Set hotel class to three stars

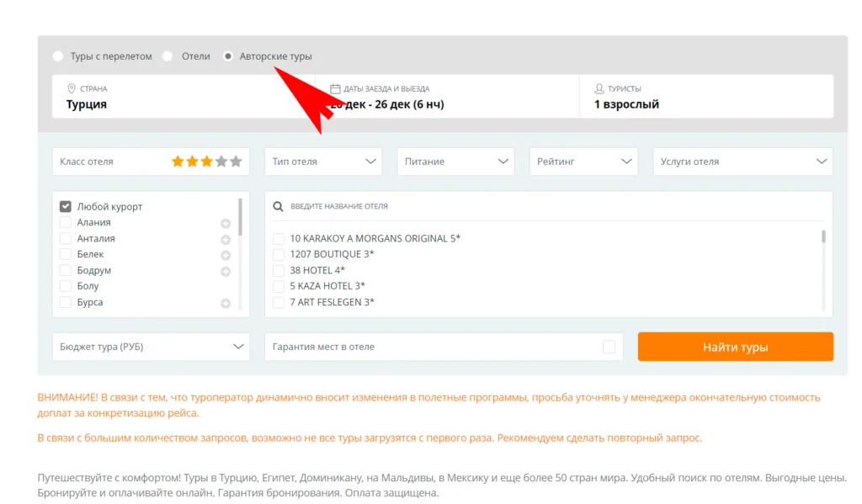pos(207,162)
